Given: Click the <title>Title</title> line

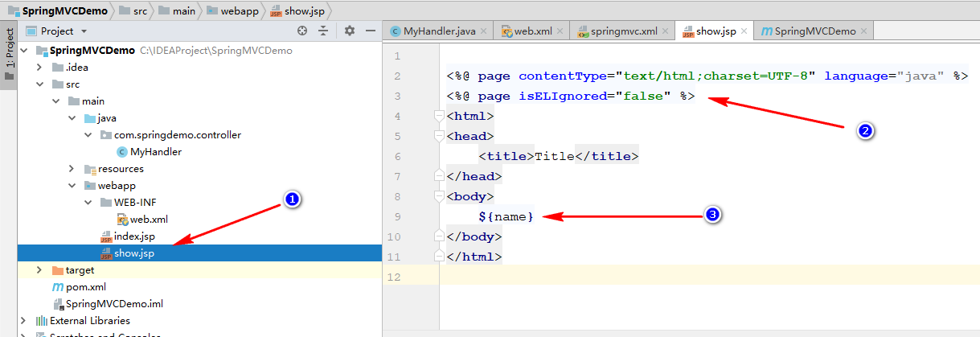Looking at the screenshot, I should (558, 156).
